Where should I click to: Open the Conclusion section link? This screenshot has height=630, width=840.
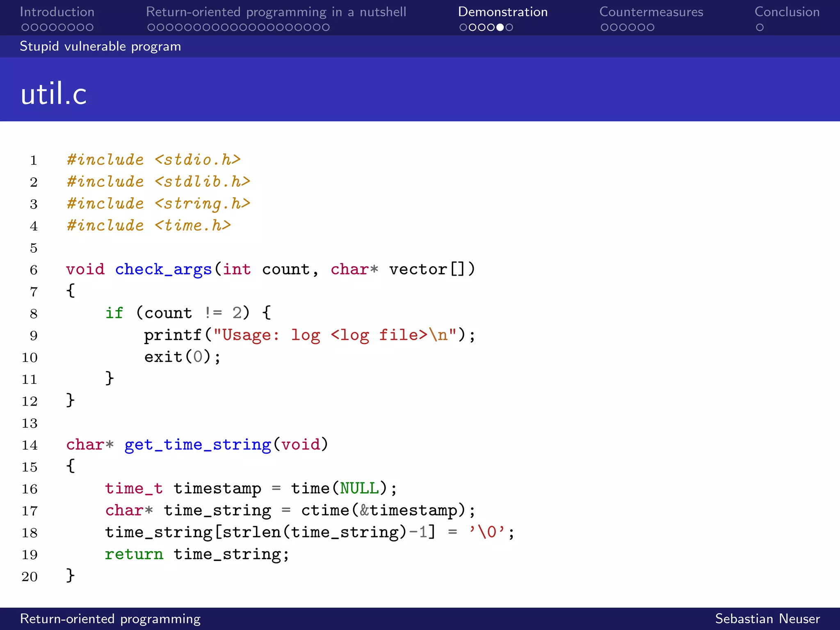coord(787,12)
